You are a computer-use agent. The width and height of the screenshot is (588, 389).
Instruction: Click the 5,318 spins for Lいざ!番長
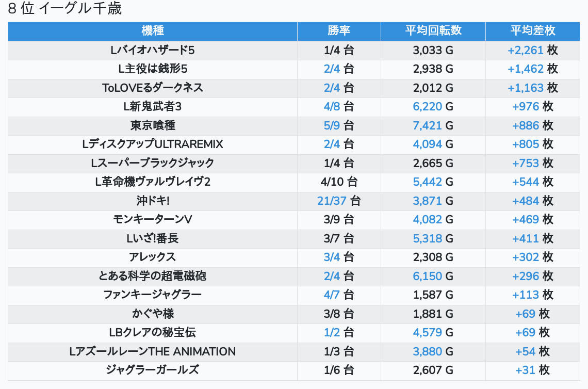(428, 238)
